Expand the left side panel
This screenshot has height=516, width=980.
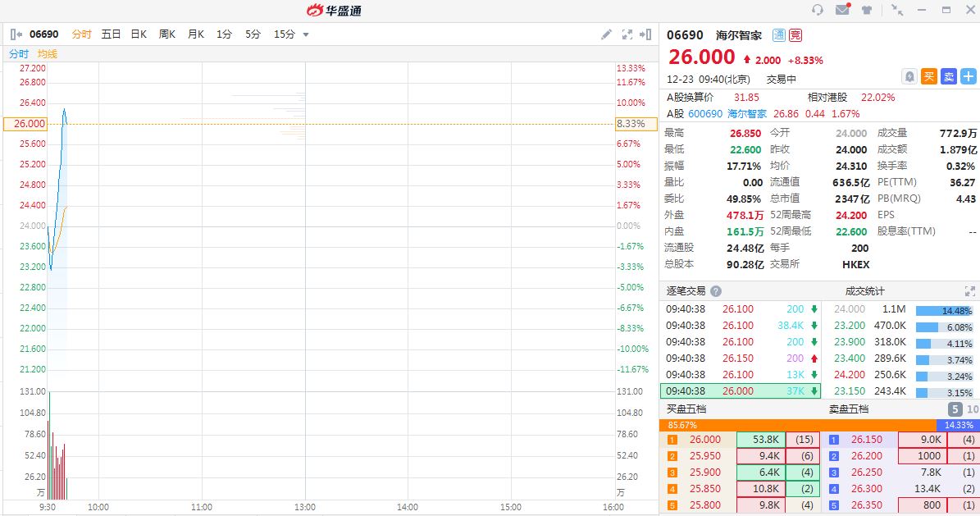pyautogui.click(x=16, y=34)
